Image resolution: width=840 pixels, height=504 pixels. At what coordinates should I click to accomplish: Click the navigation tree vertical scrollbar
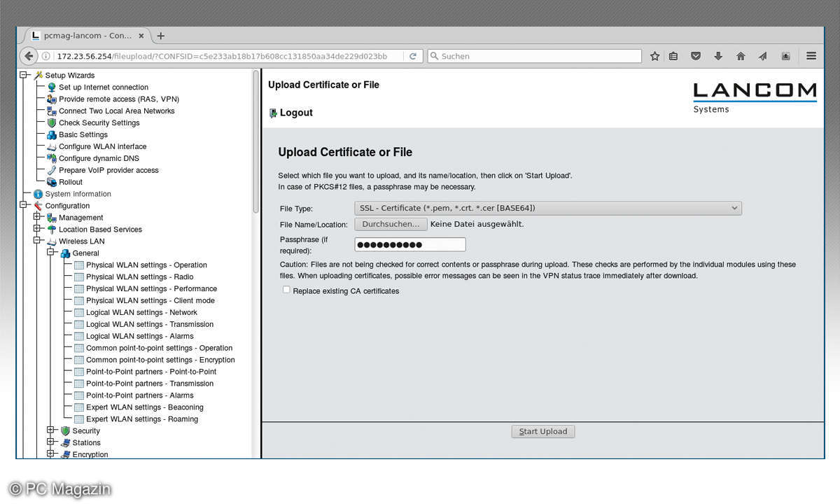coord(256,140)
